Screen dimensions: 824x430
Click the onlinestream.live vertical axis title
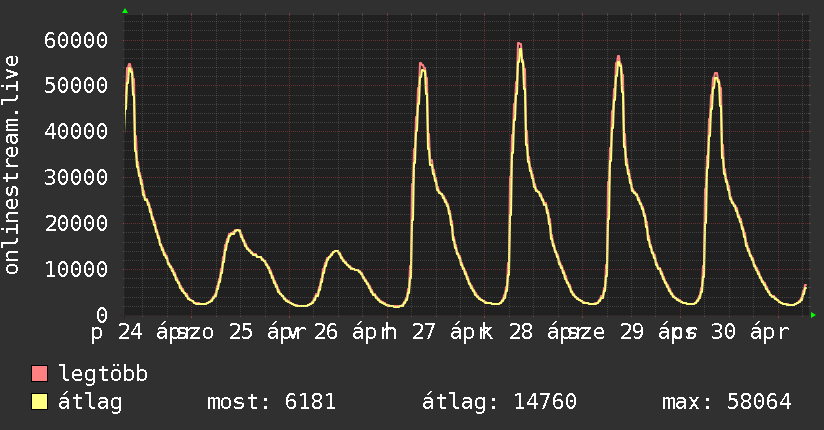click(x=11, y=165)
